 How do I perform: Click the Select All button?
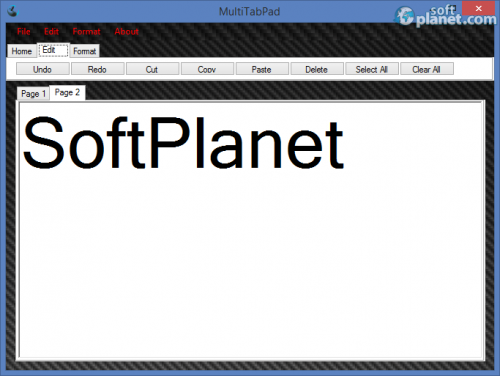372,69
